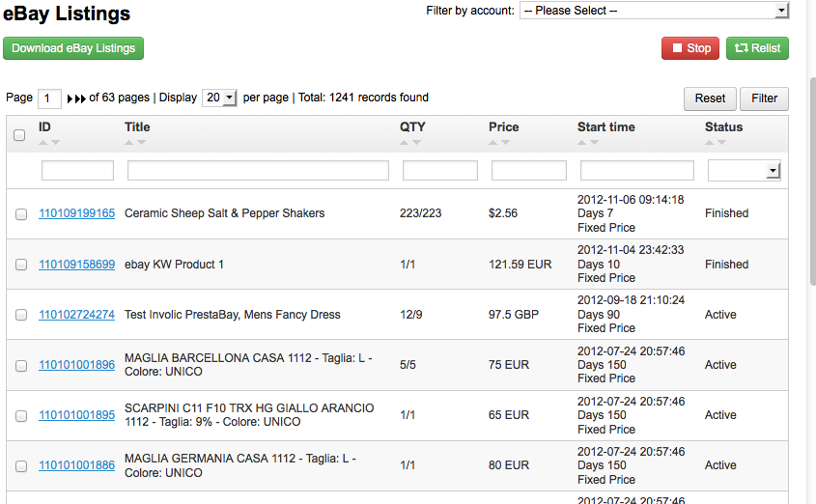Open the Filter by account dropdown

[654, 11]
